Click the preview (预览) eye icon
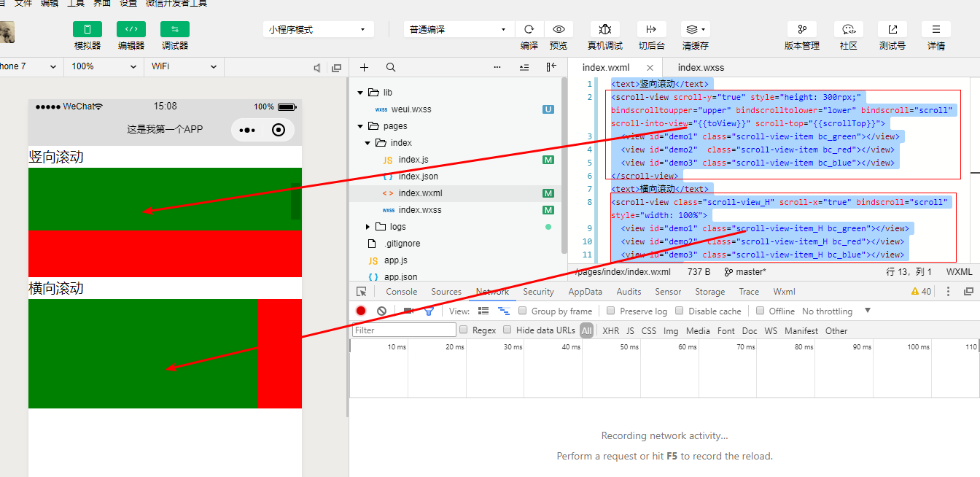 [559, 30]
